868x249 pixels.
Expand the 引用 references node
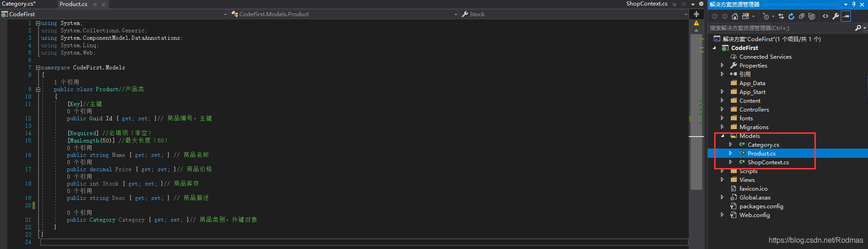coord(722,74)
